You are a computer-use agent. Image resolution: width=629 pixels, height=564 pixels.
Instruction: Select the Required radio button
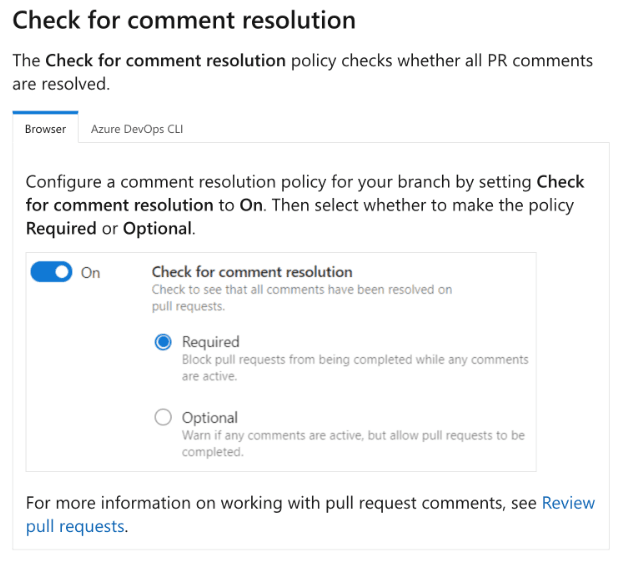[x=163, y=342]
